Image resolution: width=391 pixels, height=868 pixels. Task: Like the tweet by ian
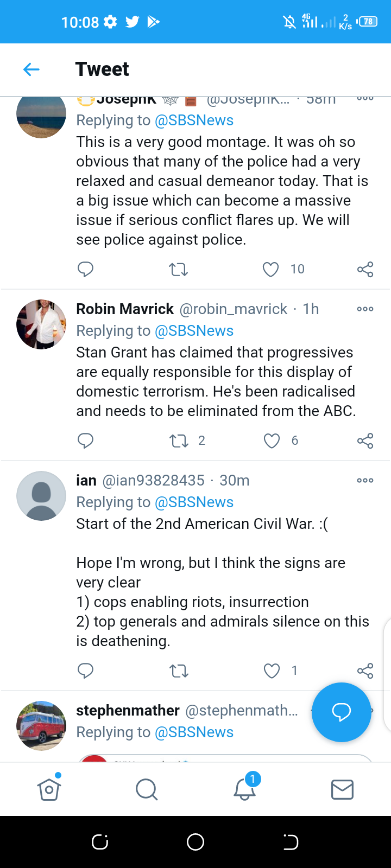(x=272, y=671)
